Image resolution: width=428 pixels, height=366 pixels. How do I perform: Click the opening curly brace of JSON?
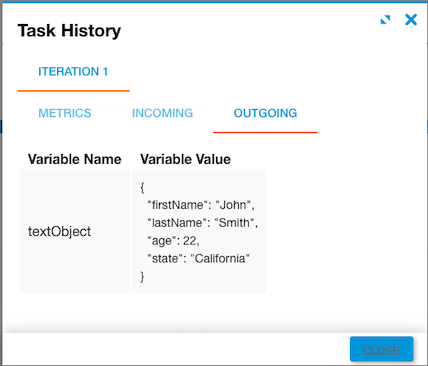click(x=142, y=187)
